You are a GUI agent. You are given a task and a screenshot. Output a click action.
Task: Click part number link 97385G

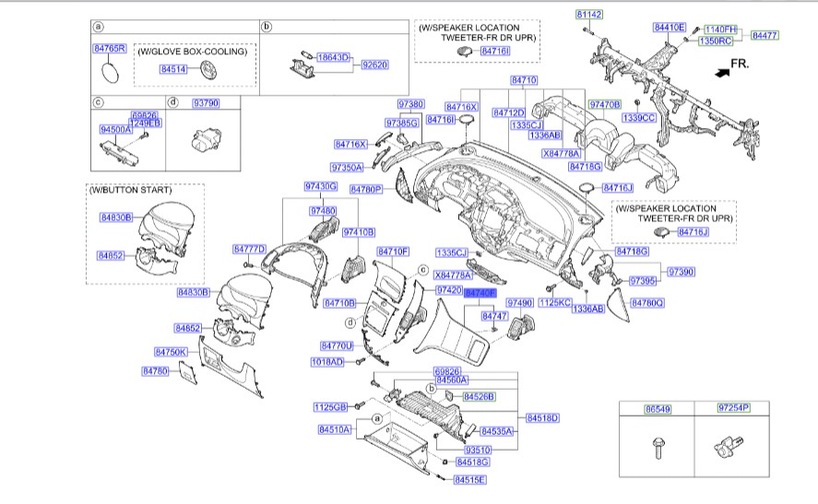[x=402, y=123]
